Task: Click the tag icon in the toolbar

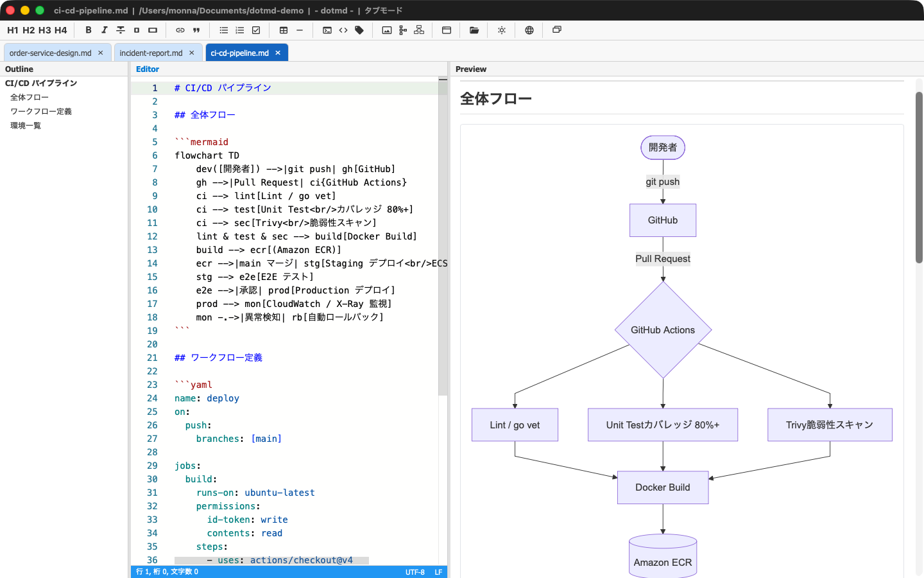Action: point(359,30)
